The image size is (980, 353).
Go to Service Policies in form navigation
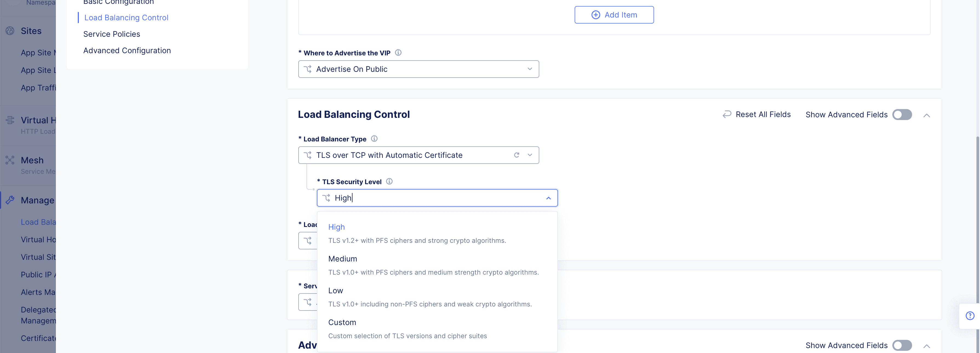[x=111, y=34]
